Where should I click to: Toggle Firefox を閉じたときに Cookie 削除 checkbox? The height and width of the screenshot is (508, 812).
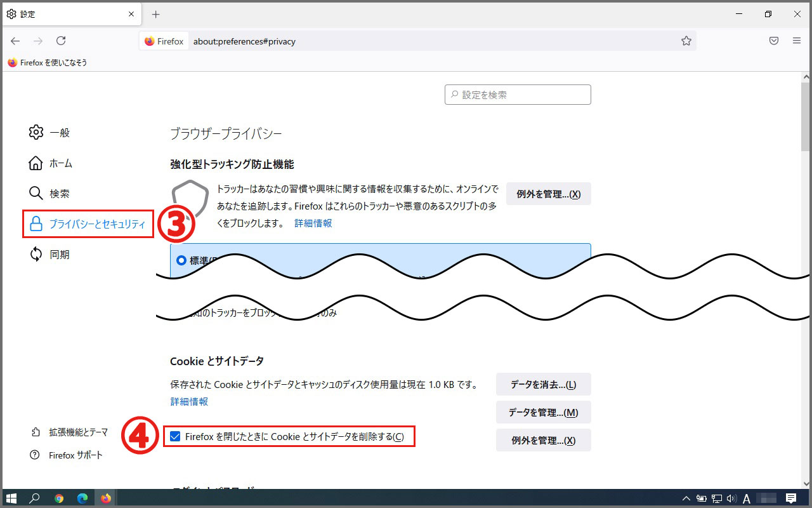click(175, 437)
